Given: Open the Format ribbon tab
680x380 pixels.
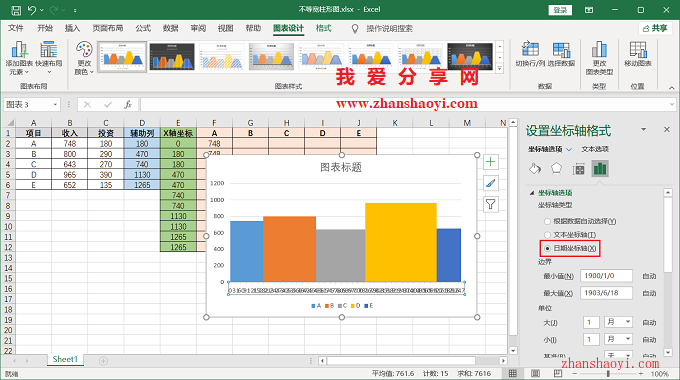Looking at the screenshot, I should coord(324,28).
